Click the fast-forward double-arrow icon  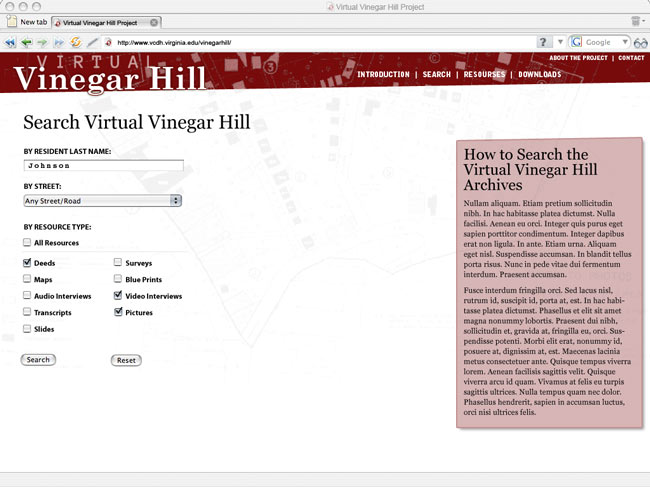[59, 42]
